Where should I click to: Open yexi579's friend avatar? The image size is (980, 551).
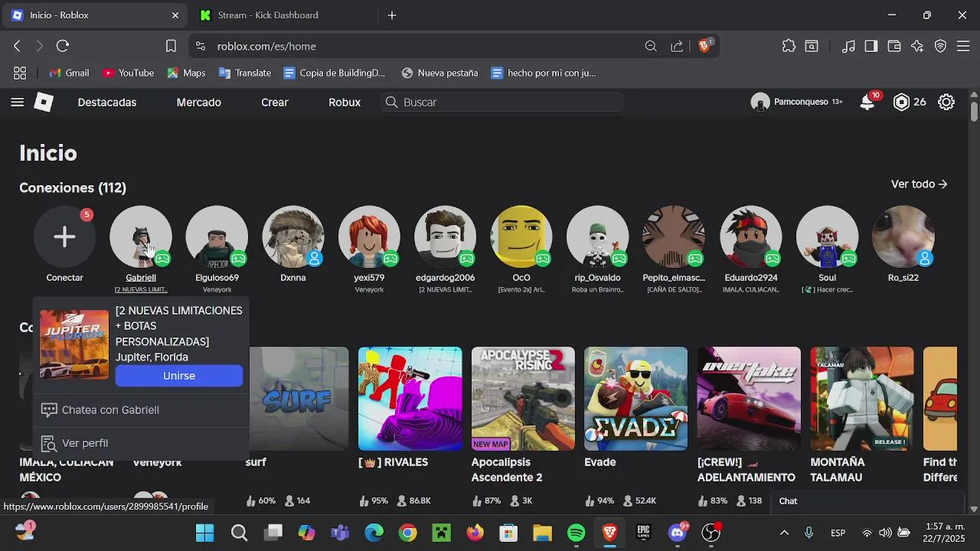(x=369, y=236)
